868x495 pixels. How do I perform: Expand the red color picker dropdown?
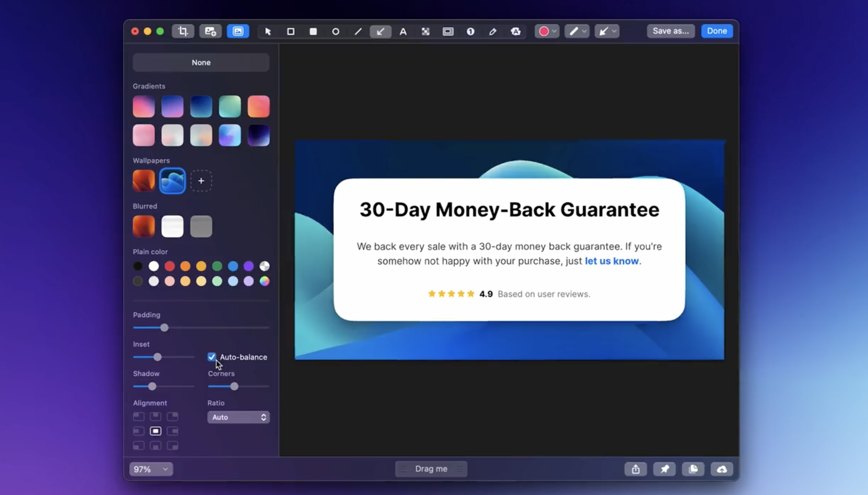point(547,31)
